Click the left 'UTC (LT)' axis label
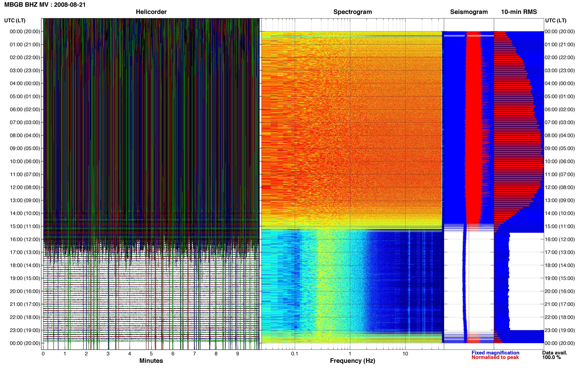The height and width of the screenshot is (368, 588). point(15,20)
